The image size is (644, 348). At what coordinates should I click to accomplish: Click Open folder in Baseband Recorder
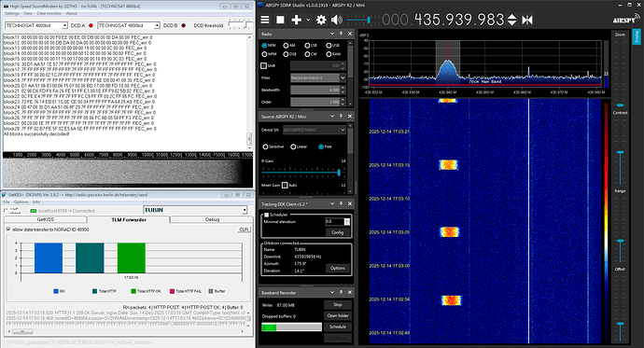click(x=338, y=316)
